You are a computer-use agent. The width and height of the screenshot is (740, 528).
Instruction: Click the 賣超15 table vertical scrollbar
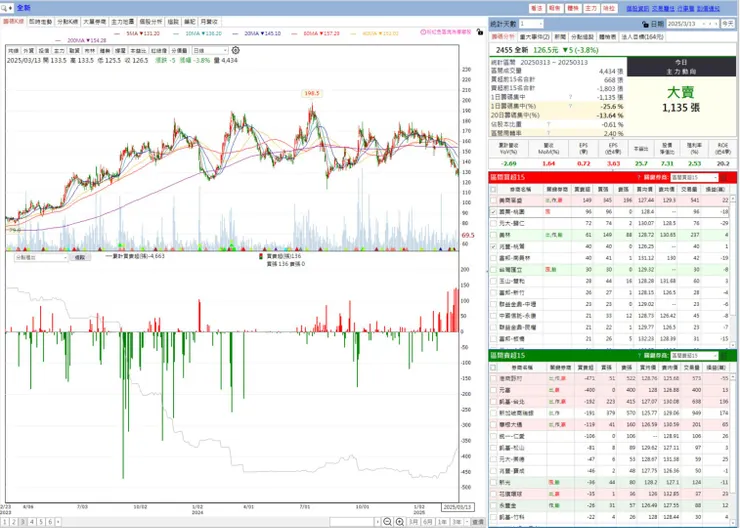(733, 448)
